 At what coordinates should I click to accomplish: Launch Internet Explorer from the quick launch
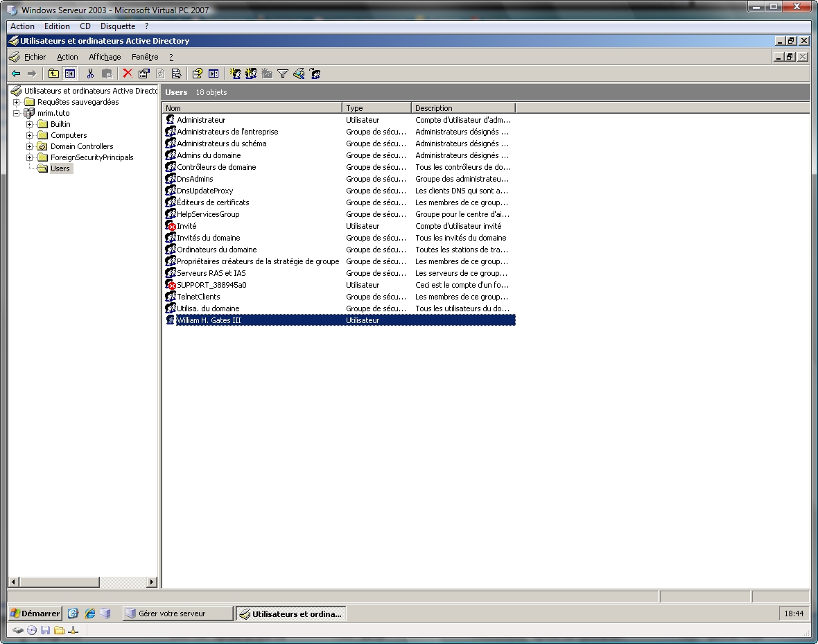[x=89, y=613]
